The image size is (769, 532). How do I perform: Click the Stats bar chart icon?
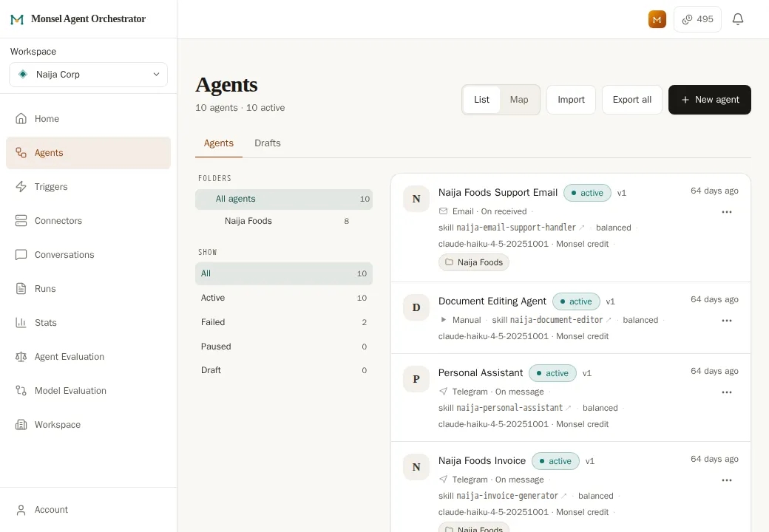click(x=21, y=323)
